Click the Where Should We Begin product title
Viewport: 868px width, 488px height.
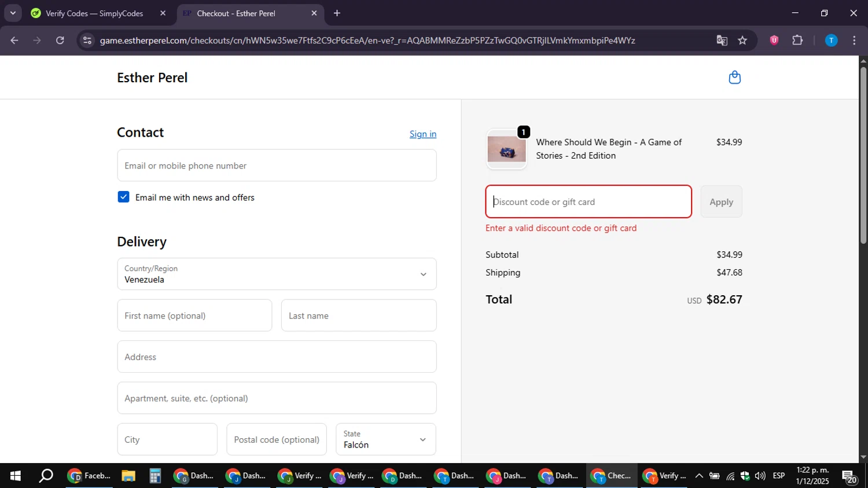tap(609, 149)
